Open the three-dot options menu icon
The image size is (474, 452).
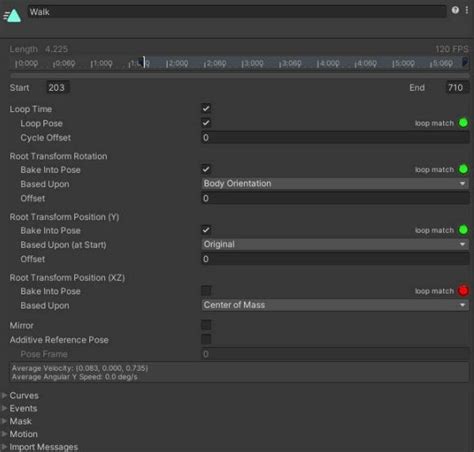click(467, 10)
